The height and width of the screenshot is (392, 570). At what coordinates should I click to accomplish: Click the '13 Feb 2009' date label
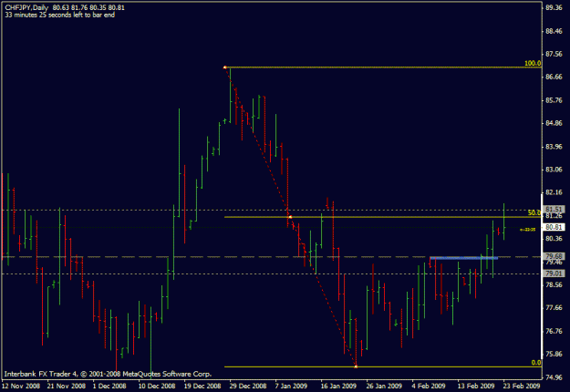476,386
